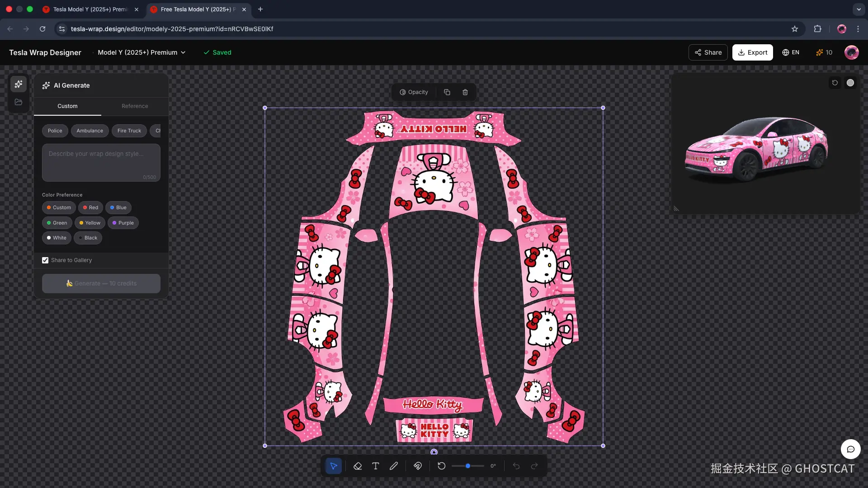
Task: Select the Blue color preference
Action: click(118, 208)
